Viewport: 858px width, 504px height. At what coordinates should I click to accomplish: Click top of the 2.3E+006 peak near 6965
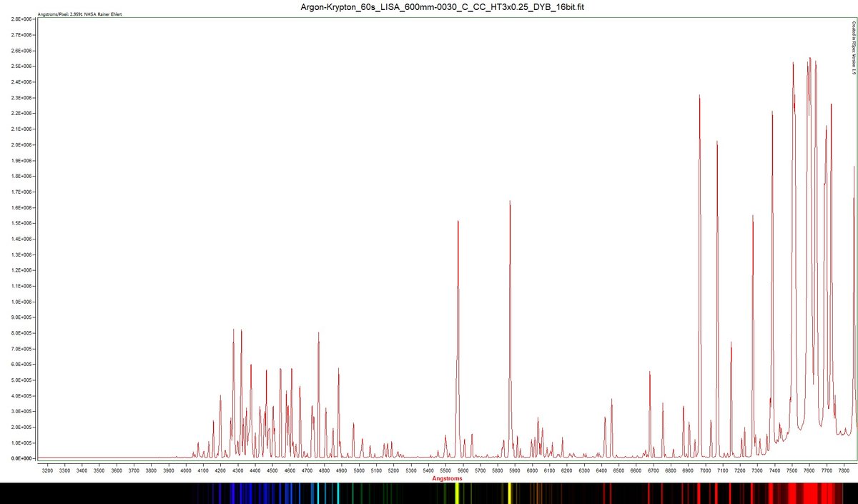click(x=699, y=96)
